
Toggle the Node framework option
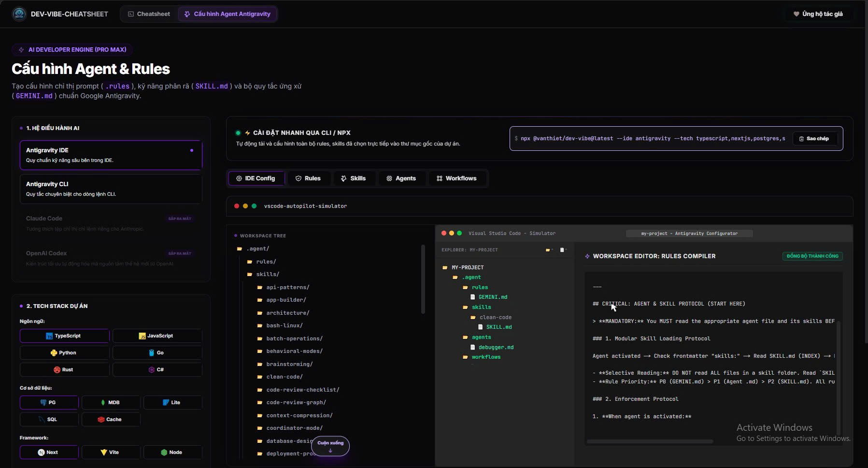coord(172,453)
